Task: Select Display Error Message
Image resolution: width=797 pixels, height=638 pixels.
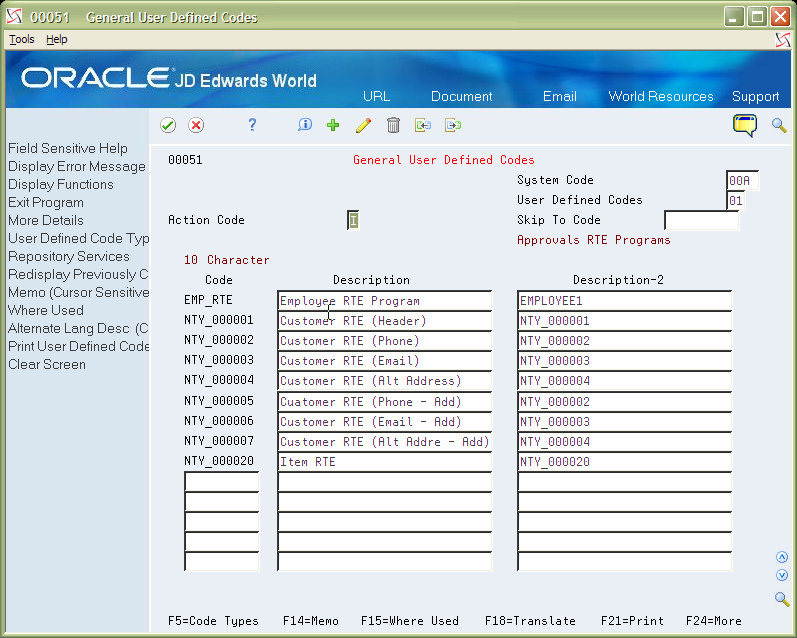Action: click(x=77, y=166)
